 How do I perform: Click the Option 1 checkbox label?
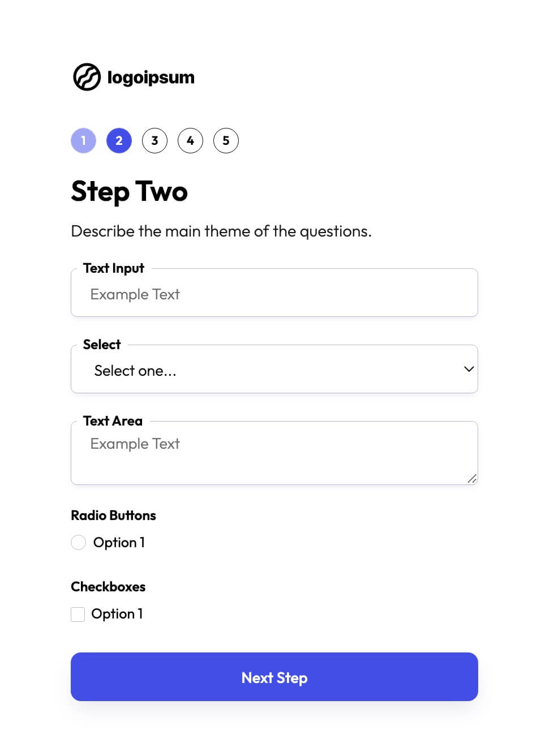tap(117, 613)
